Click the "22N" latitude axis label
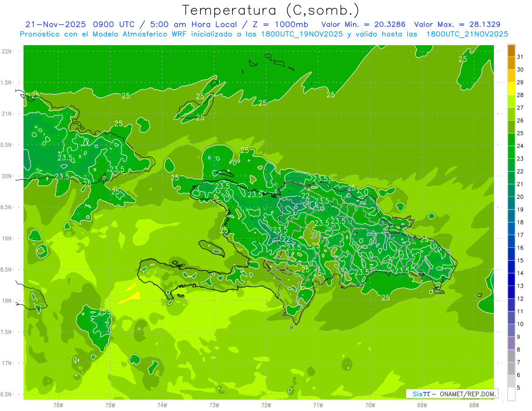Image resolution: width=532 pixels, height=411 pixels. pos(7,51)
